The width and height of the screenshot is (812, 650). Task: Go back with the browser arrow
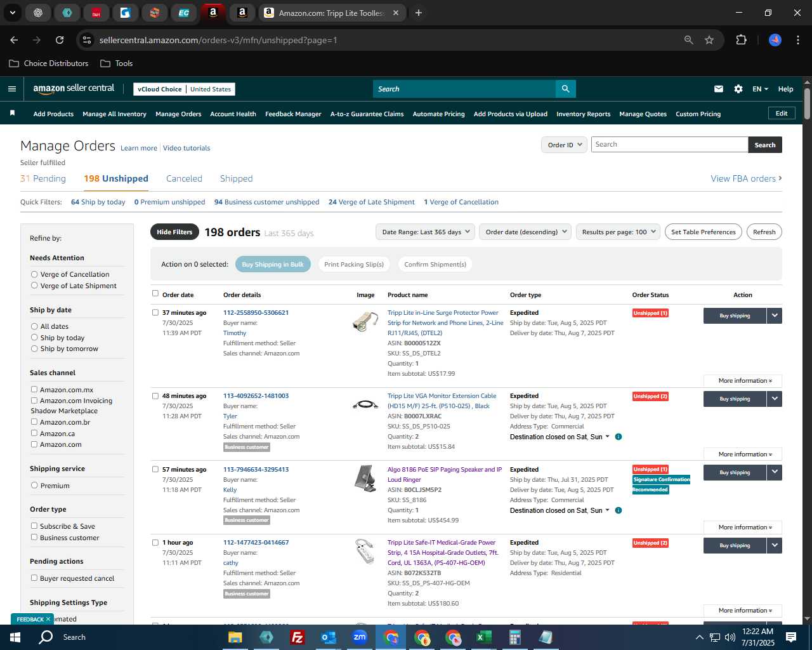(14, 40)
